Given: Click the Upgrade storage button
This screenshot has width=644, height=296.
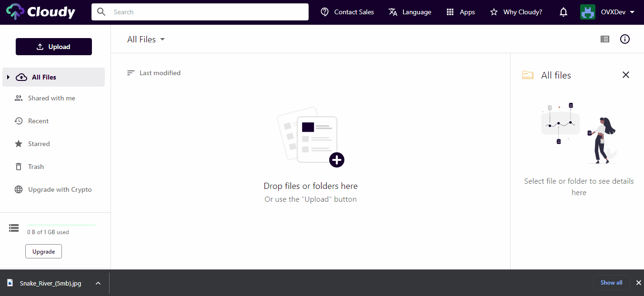Looking at the screenshot, I should 43,251.
